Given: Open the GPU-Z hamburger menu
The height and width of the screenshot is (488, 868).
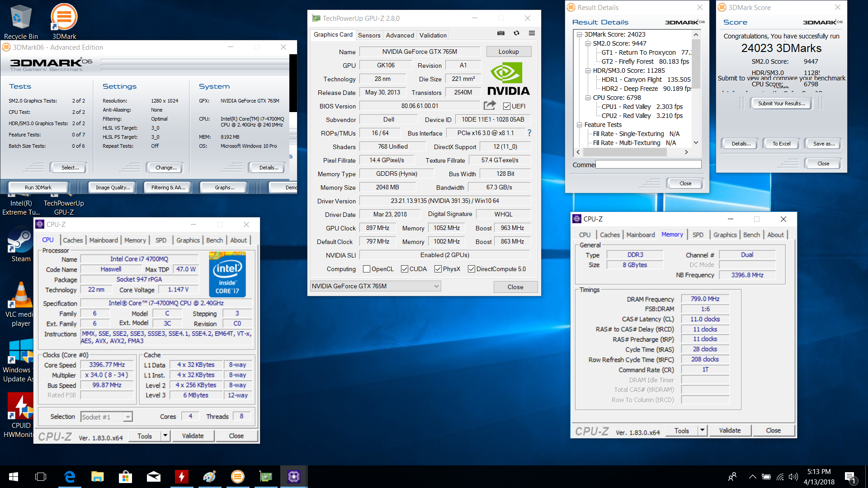Looking at the screenshot, I should (x=532, y=33).
